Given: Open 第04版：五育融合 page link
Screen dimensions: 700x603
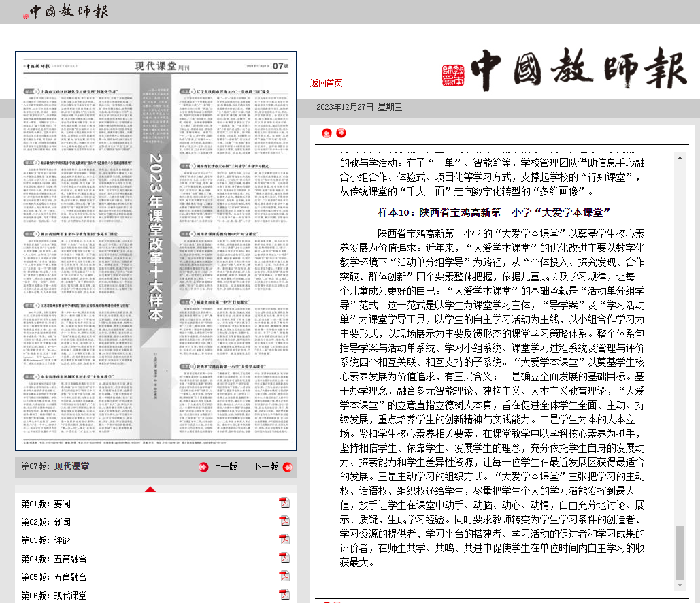Looking at the screenshot, I should (54, 559).
